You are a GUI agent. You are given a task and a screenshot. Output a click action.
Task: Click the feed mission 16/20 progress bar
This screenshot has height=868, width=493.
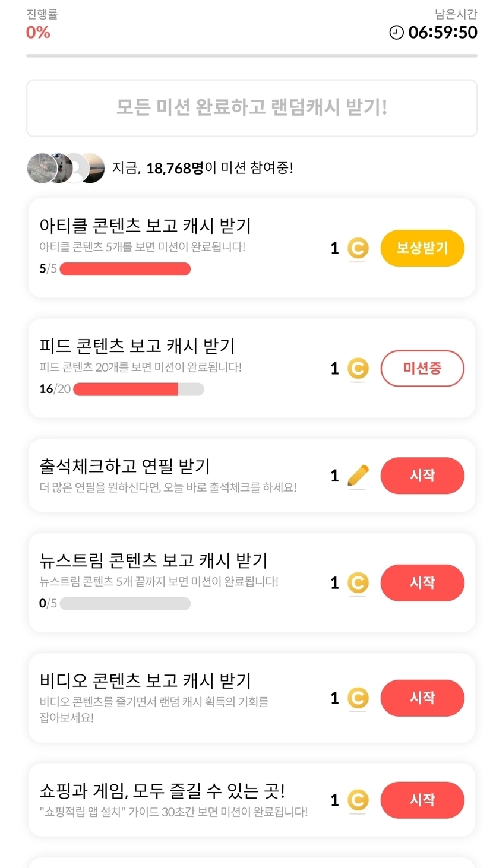pos(138,389)
